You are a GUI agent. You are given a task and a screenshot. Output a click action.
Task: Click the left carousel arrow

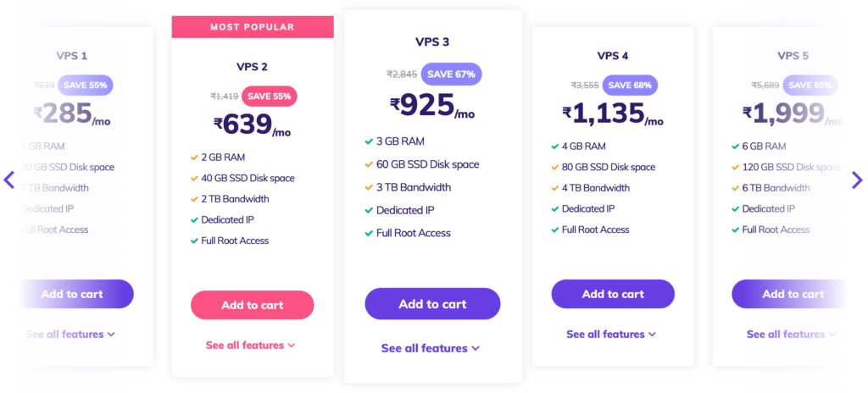pyautogui.click(x=8, y=180)
